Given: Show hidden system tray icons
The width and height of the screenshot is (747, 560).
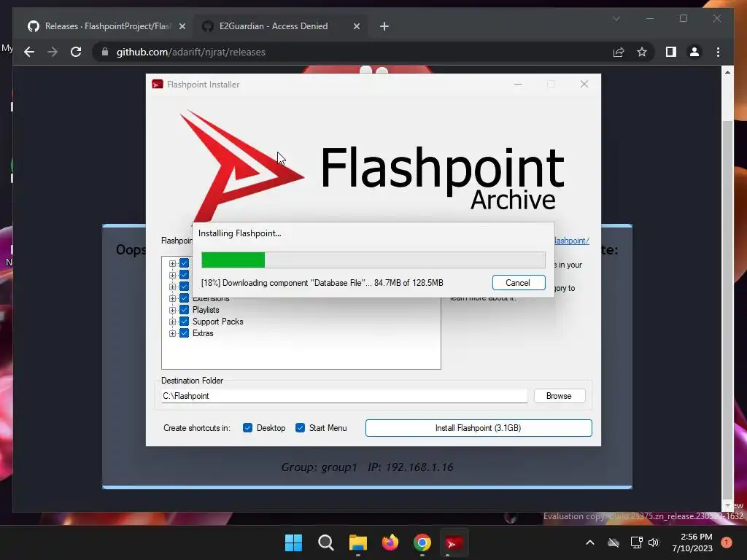Looking at the screenshot, I should [x=589, y=542].
